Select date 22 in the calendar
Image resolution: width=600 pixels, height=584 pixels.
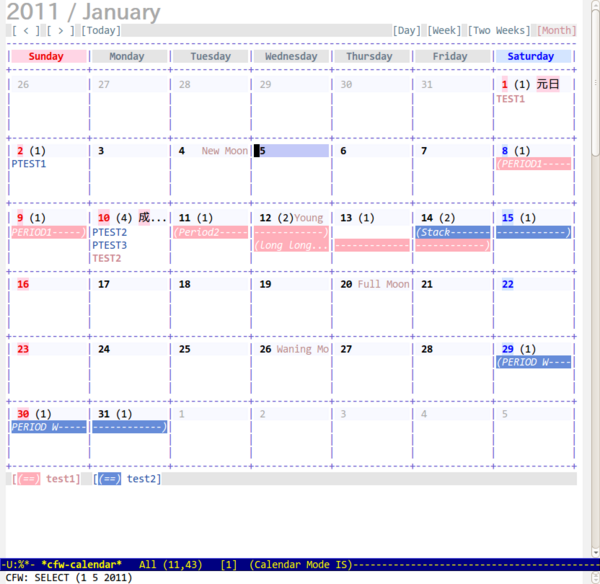click(x=507, y=284)
